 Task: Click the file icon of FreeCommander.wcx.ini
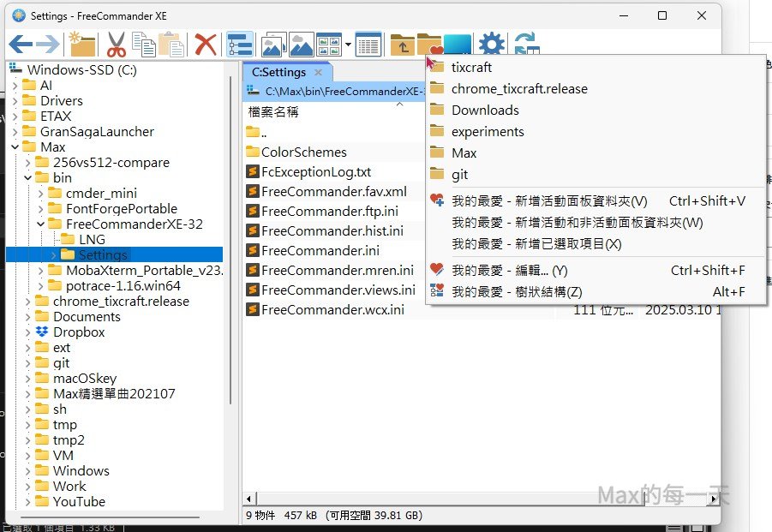pos(253,309)
